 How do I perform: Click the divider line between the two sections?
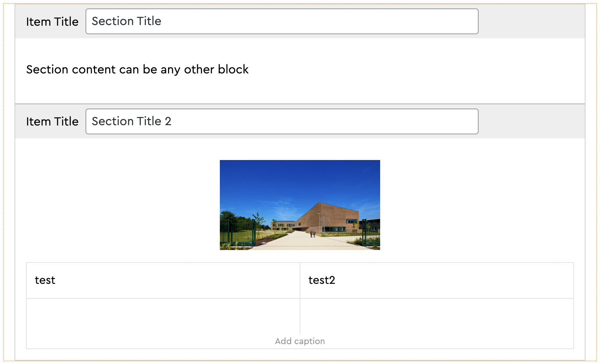click(300, 104)
